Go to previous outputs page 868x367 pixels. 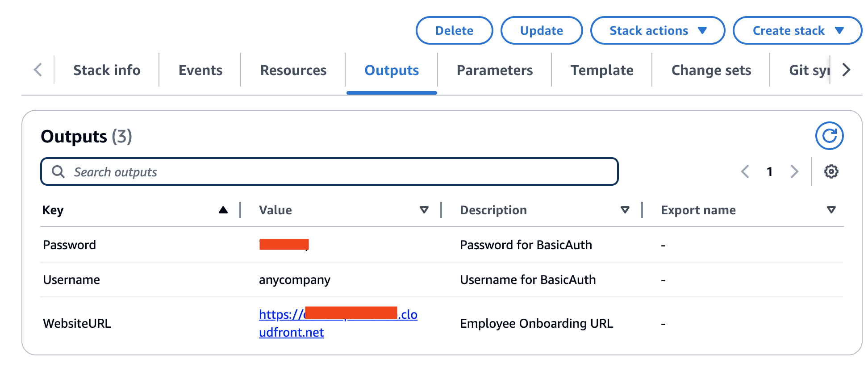(x=745, y=171)
